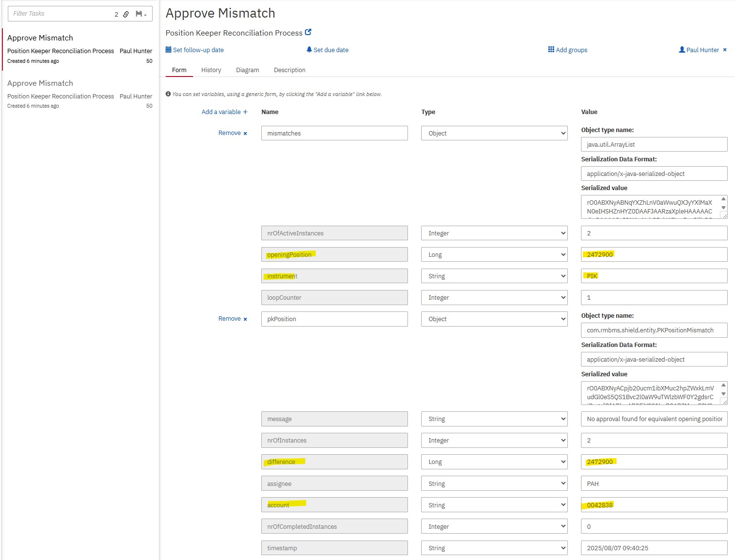
Task: Open the save filter floppy disk menu
Action: [x=141, y=14]
